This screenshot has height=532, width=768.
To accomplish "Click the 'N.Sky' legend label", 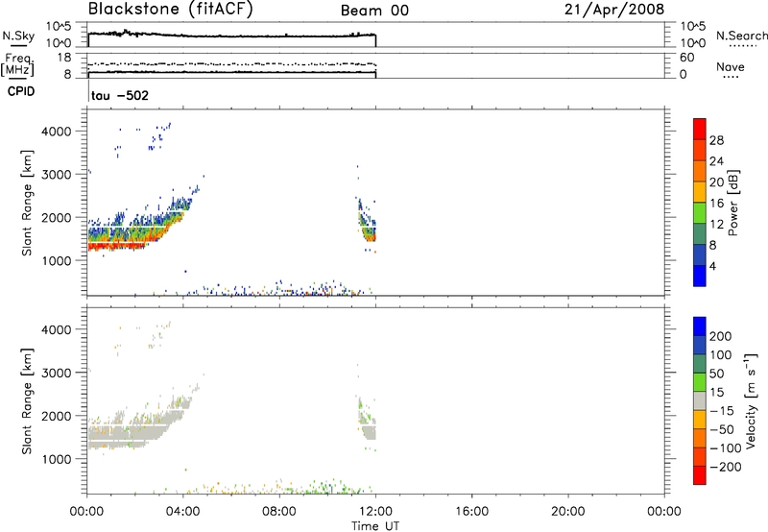I will pyautogui.click(x=18, y=36).
